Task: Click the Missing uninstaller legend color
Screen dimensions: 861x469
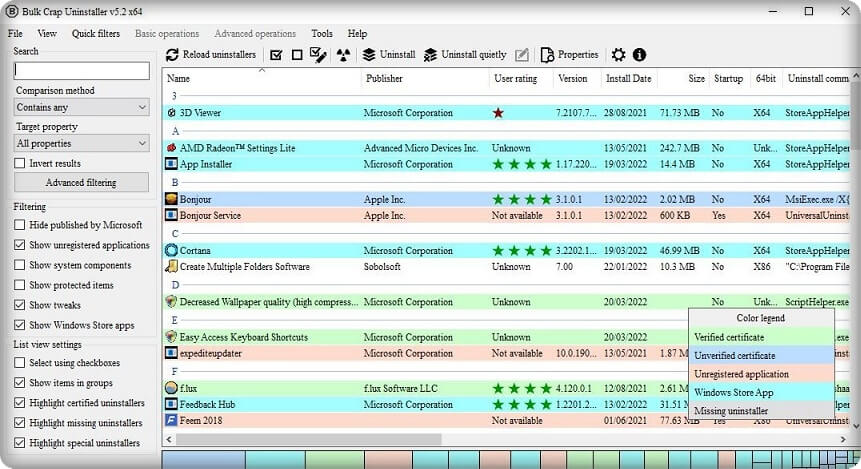Action: pyautogui.click(x=761, y=410)
